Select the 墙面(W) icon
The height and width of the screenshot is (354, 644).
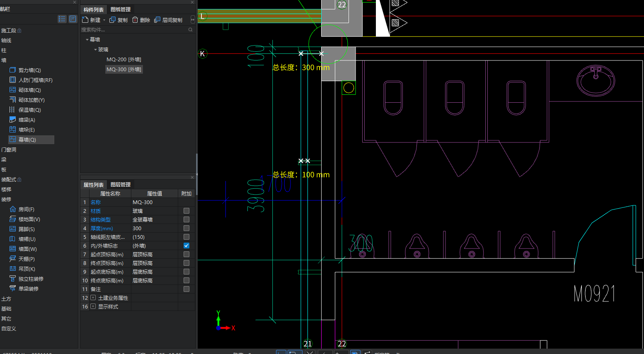coord(12,249)
